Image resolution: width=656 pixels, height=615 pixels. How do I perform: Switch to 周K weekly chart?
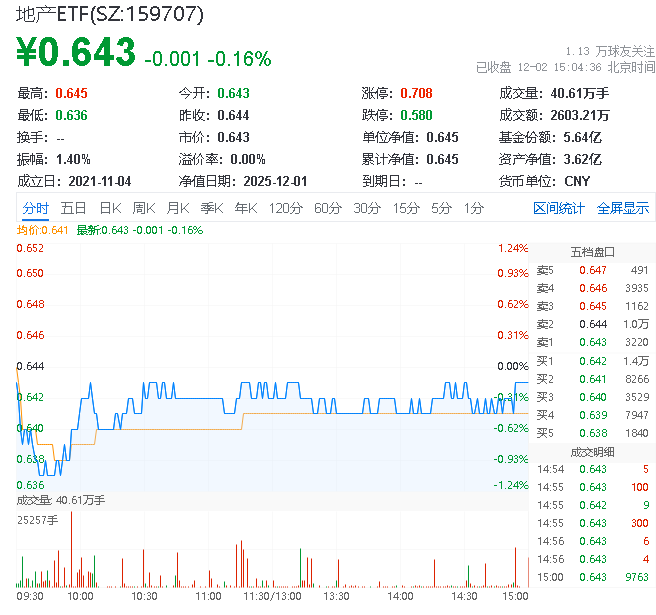click(x=144, y=208)
